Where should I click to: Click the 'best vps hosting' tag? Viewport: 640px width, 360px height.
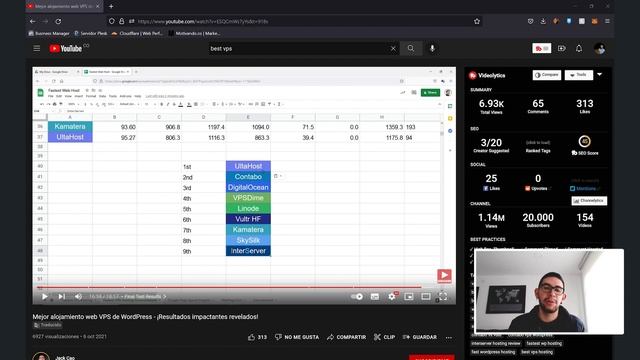point(537,352)
